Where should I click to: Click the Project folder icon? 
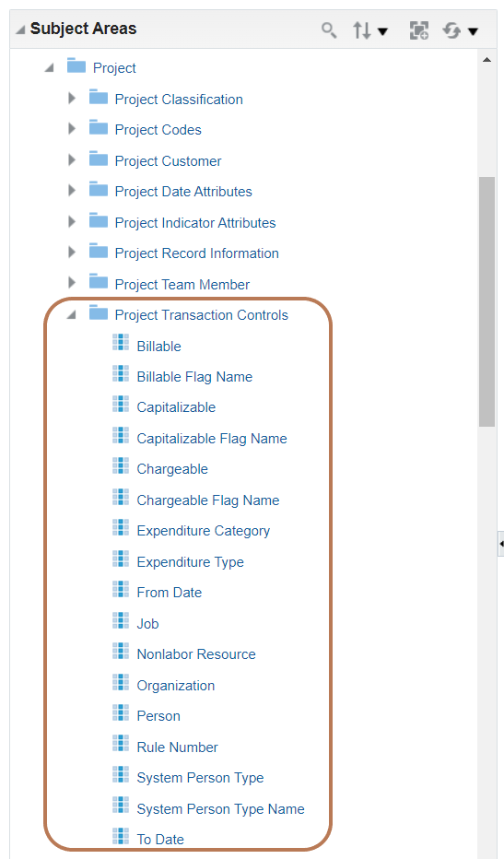click(76, 65)
